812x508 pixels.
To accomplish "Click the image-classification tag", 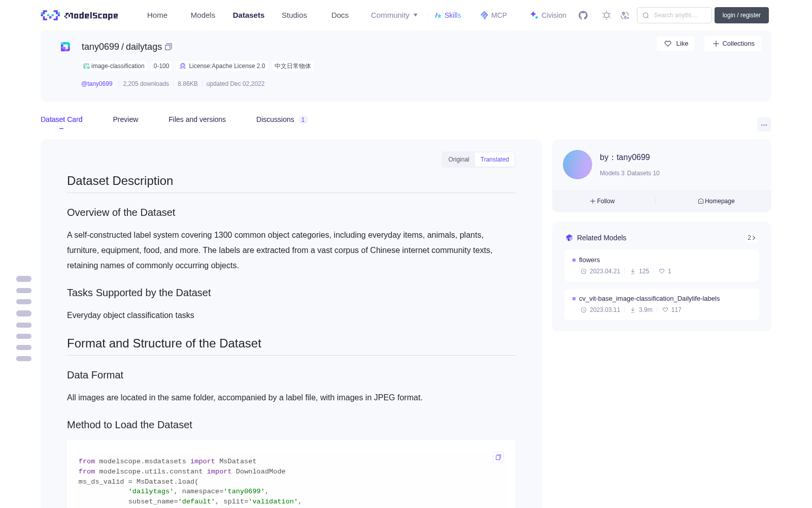I will click(114, 66).
